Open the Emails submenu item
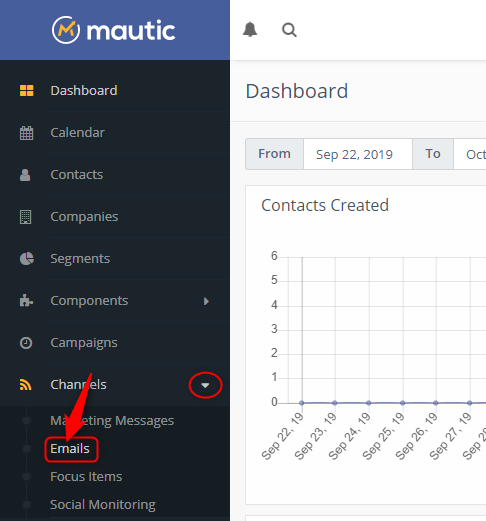The width and height of the screenshot is (486, 521). [x=70, y=449]
